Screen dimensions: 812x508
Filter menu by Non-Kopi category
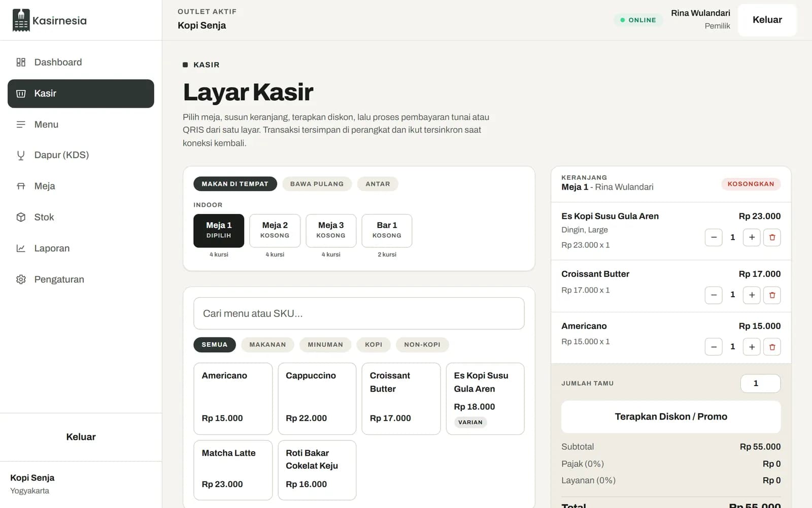422,344
